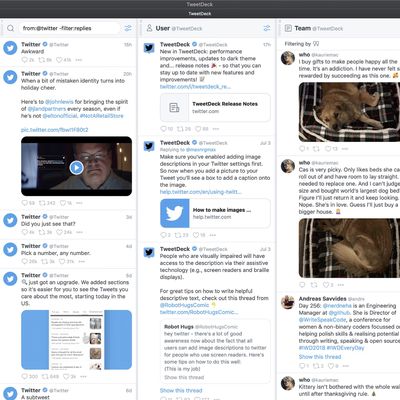Image resolution: width=400 pixels, height=400 pixels.
Task: Follow the @johnlewis mention link
Action: [x=59, y=102]
